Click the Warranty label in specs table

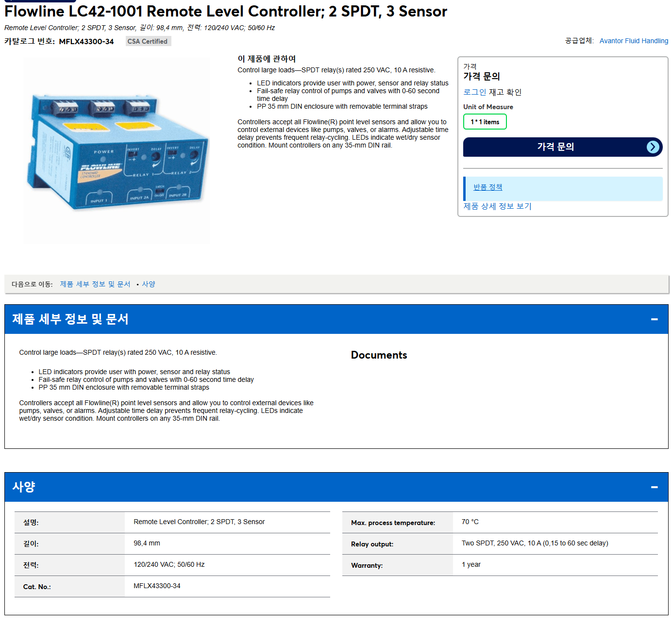[x=367, y=565]
